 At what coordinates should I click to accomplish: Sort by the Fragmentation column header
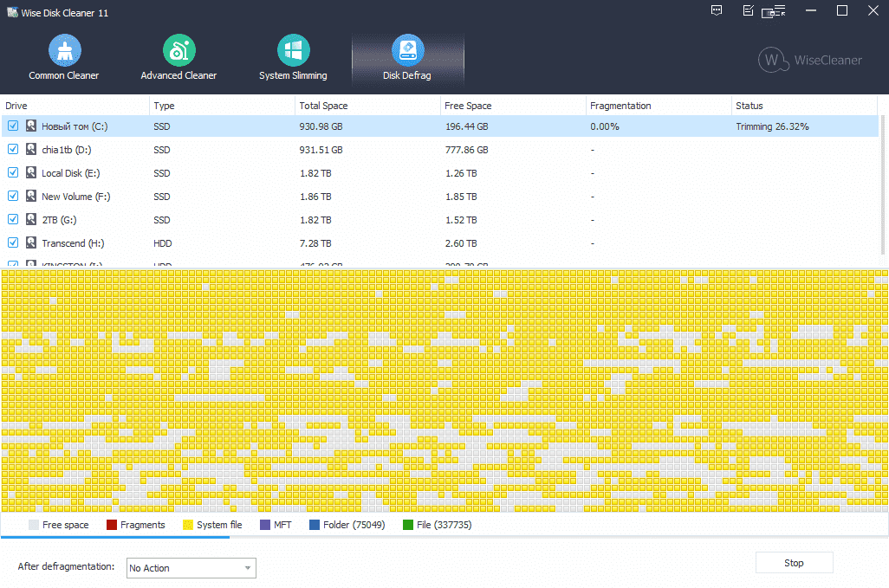(x=659, y=106)
